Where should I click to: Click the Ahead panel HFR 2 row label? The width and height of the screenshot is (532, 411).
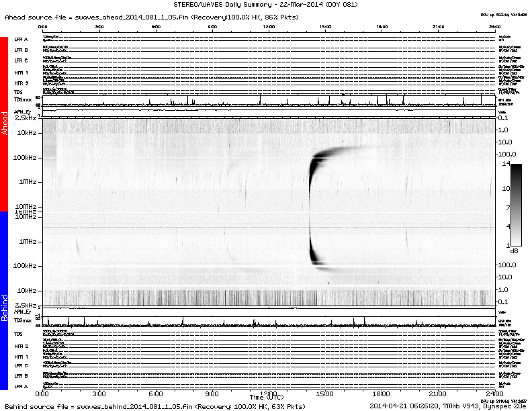(x=21, y=83)
